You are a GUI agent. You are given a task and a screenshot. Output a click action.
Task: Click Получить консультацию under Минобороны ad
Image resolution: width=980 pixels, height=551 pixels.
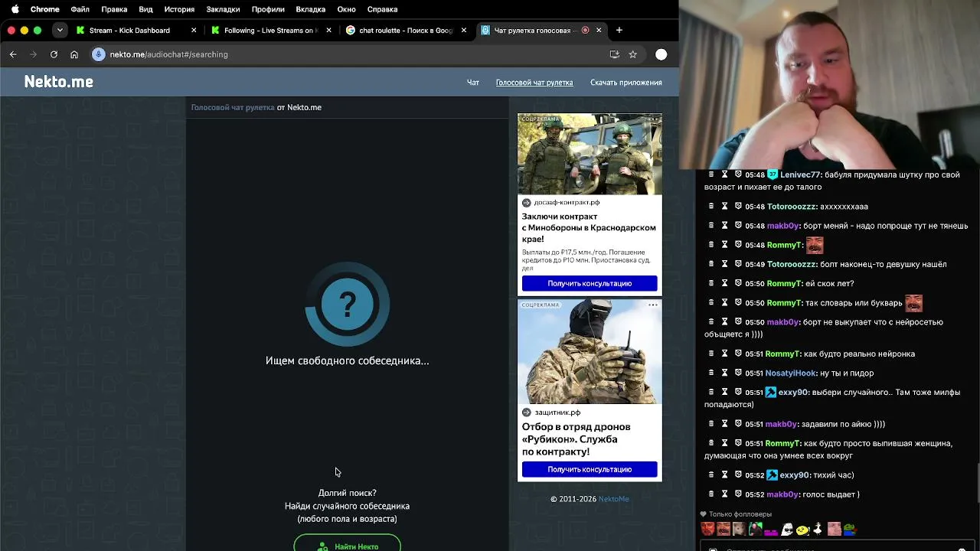[x=590, y=283]
